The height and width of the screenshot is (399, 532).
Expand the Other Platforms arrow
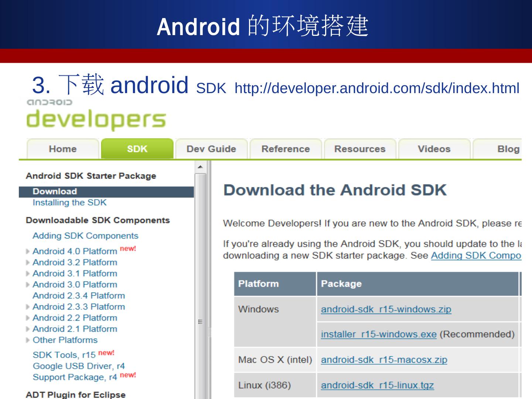pos(28,340)
